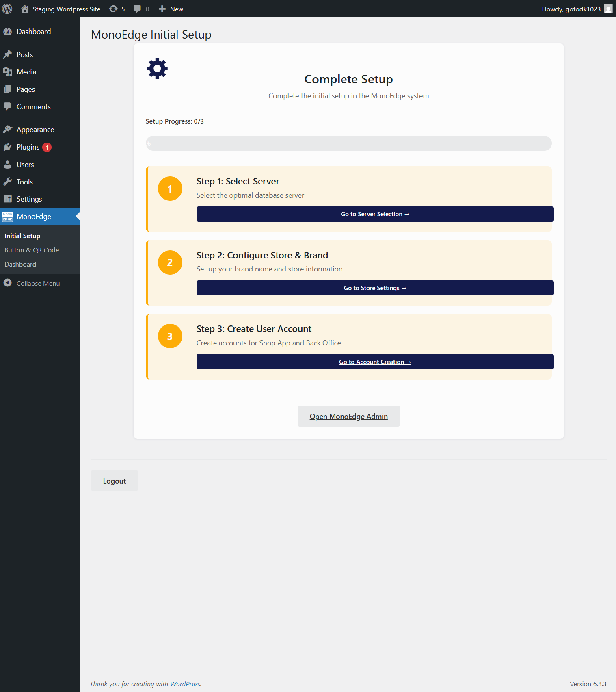The image size is (616, 692).
Task: Visit the Staging Wordpress Site link
Action: click(61, 9)
